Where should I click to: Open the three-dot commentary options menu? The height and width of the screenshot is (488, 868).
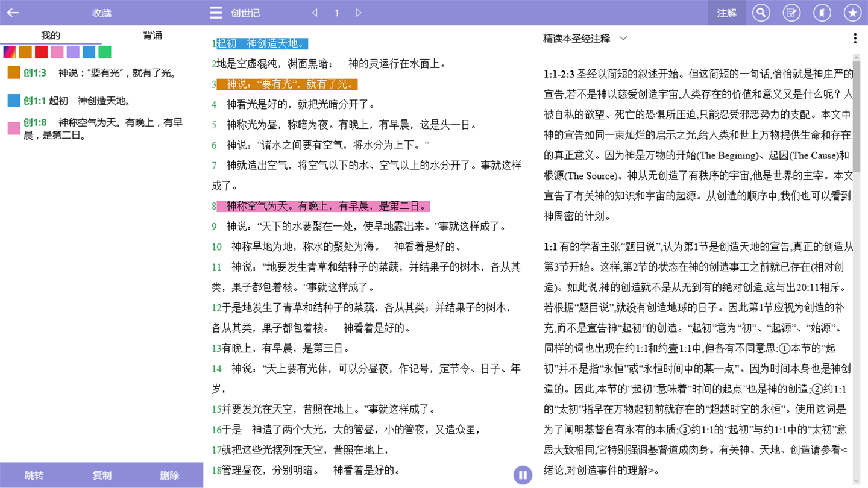click(855, 39)
